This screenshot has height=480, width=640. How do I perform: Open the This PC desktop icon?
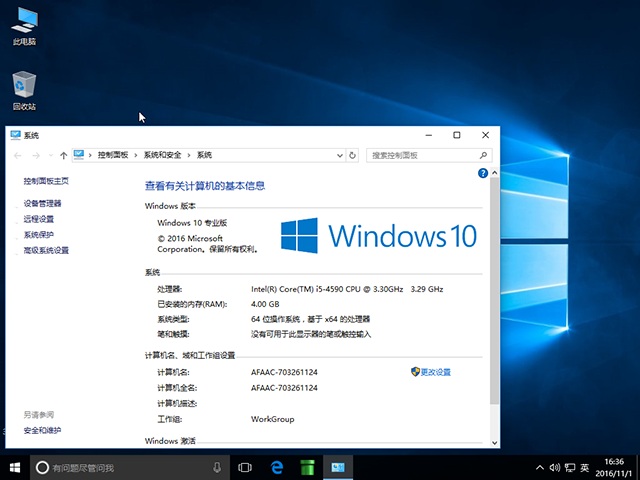pos(24,27)
